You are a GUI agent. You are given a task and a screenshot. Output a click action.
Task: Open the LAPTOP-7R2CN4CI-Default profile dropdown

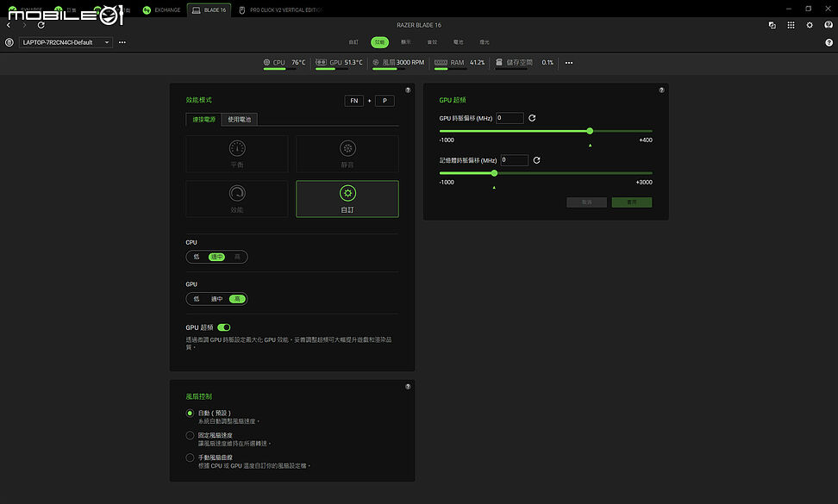pyautogui.click(x=66, y=42)
